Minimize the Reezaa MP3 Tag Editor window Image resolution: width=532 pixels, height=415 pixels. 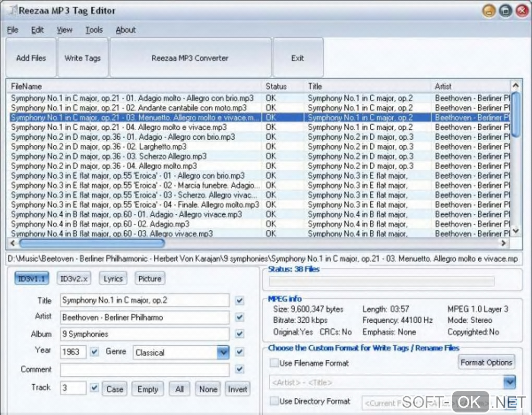pyautogui.click(x=489, y=11)
